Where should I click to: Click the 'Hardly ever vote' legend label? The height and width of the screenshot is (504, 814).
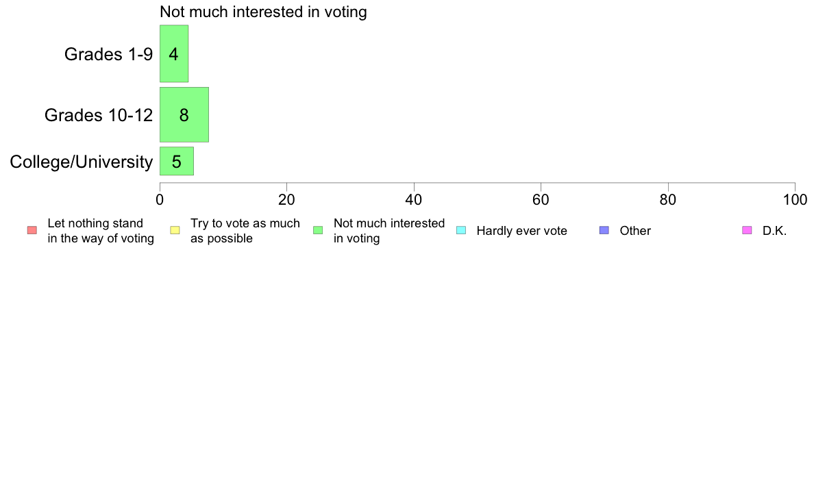coord(521,231)
